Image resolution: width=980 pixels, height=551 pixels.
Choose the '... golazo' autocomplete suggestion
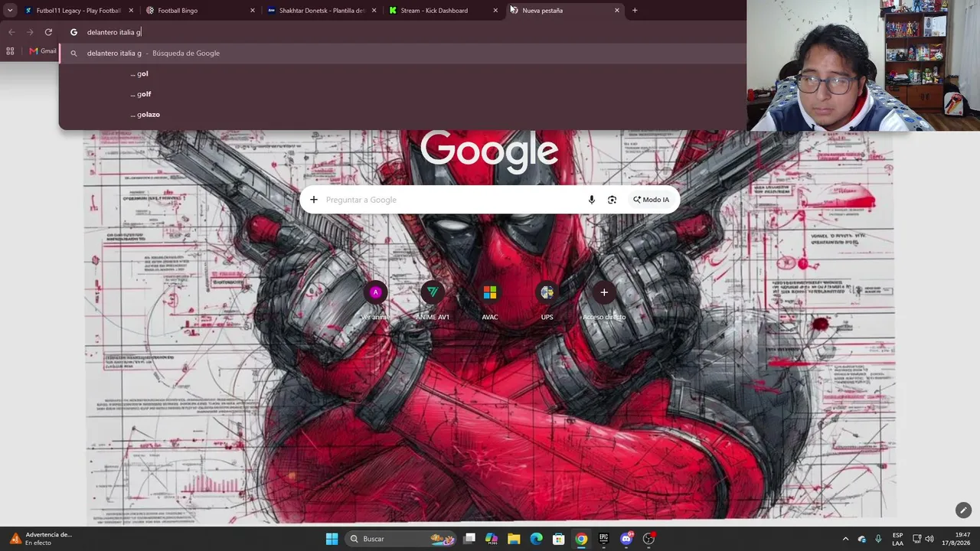402,115
